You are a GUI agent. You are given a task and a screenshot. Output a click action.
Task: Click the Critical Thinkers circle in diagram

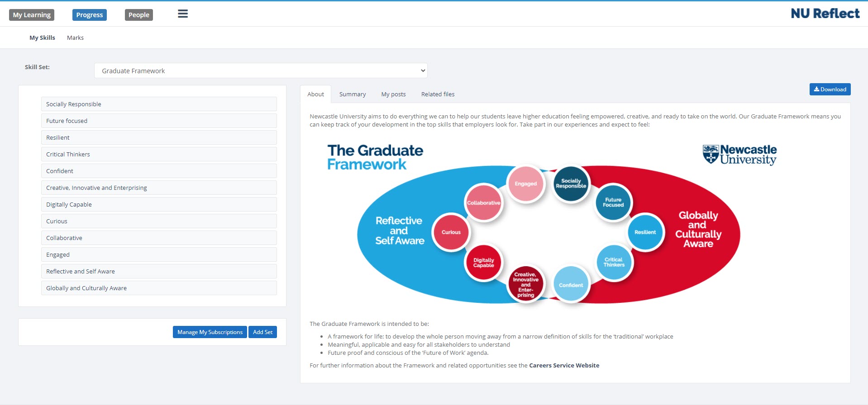pyautogui.click(x=614, y=262)
